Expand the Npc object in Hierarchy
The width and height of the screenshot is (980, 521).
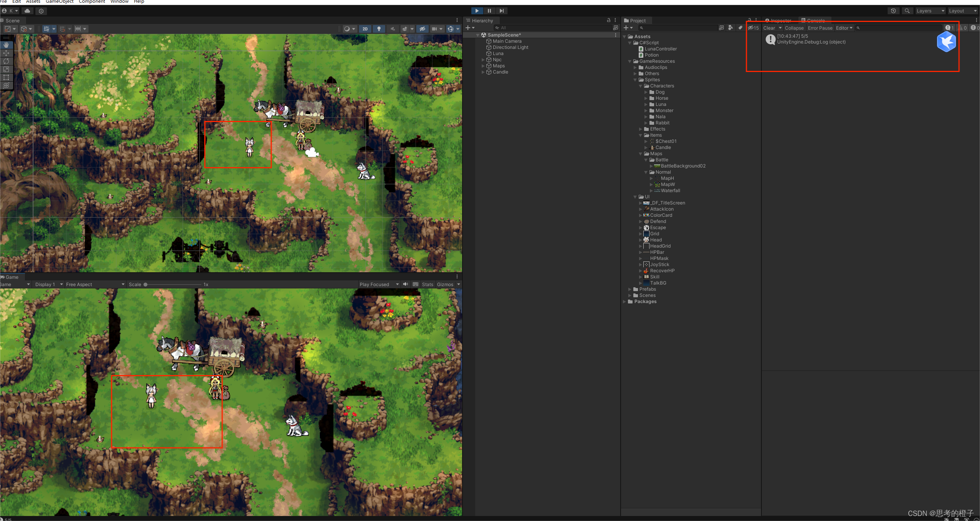[483, 60]
